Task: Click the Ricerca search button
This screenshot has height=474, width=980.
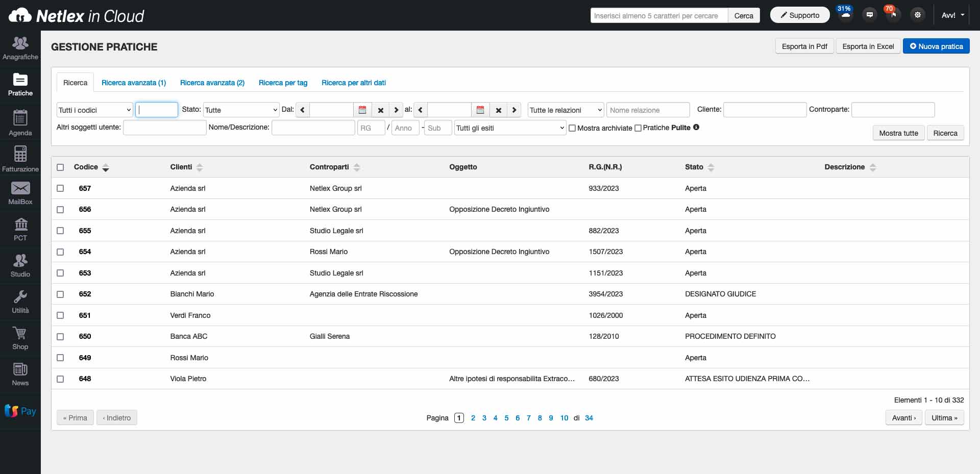Action: pos(945,133)
